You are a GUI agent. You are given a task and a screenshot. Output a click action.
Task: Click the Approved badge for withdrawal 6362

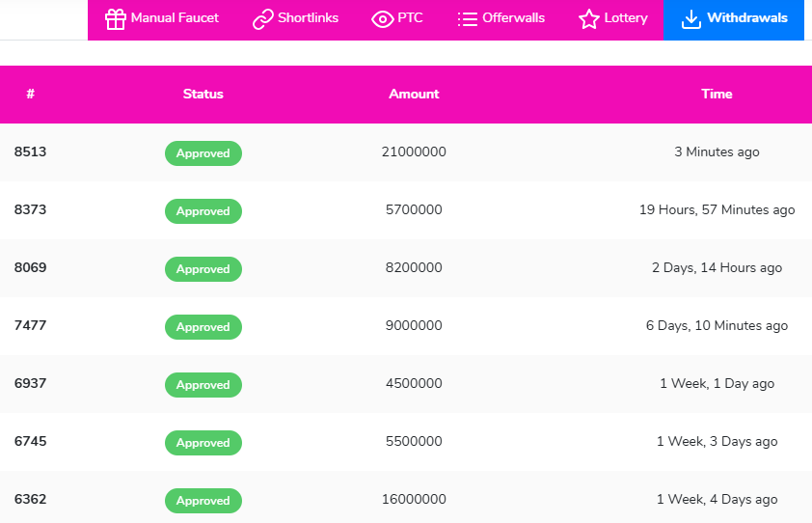[203, 501]
